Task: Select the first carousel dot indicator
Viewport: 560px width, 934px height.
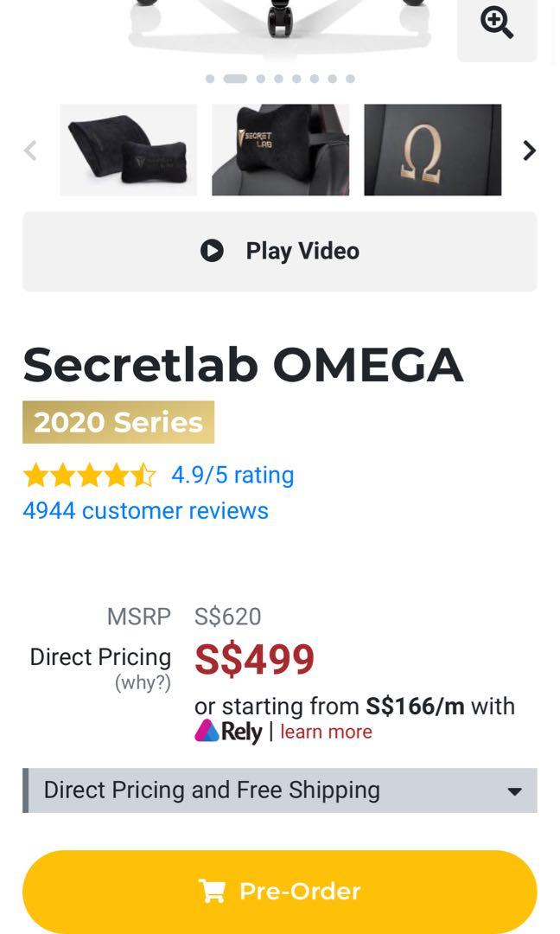Action: point(210,79)
